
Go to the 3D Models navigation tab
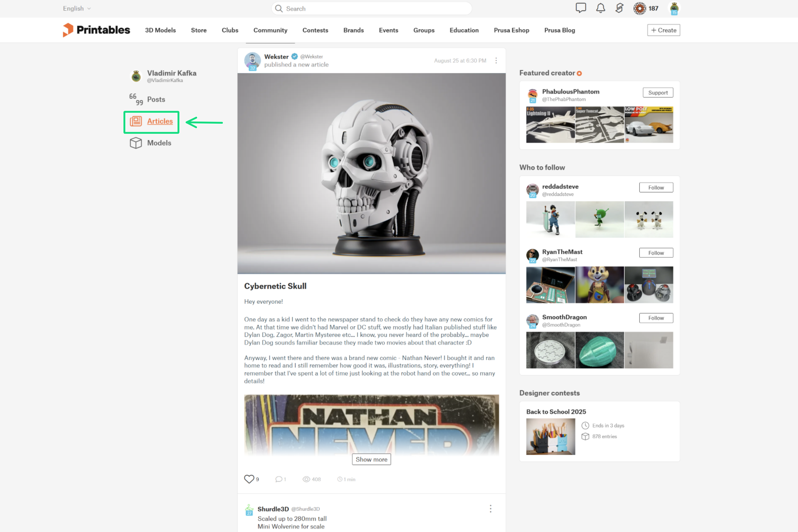160,30
